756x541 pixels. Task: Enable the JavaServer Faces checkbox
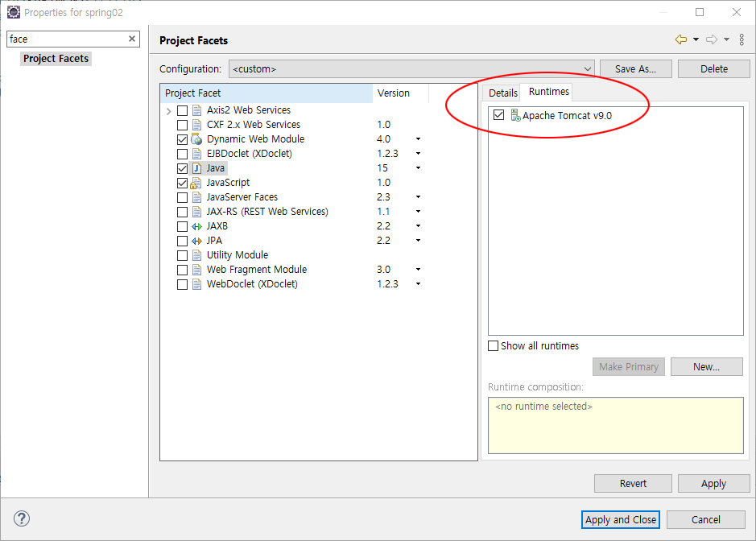182,197
